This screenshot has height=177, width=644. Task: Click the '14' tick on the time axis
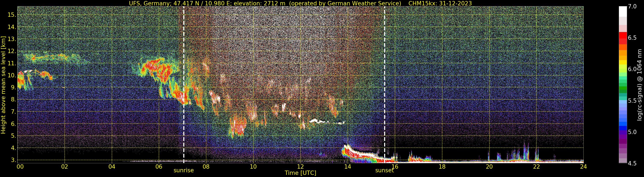click(x=347, y=166)
